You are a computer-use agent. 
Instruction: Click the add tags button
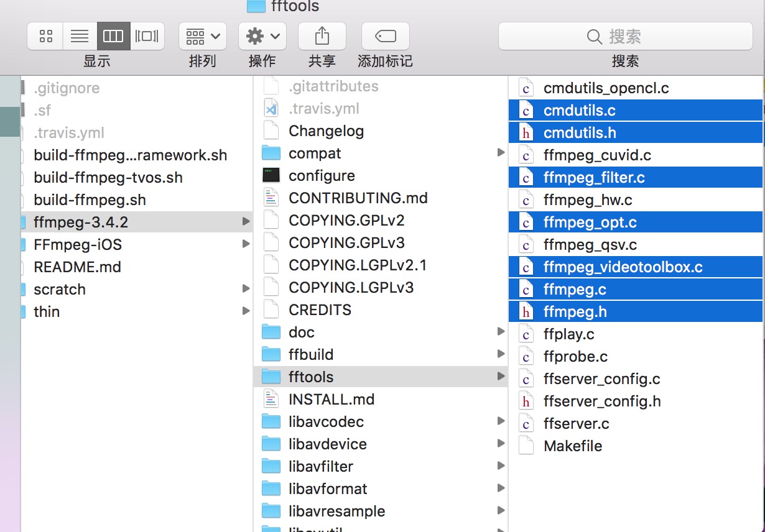386,36
